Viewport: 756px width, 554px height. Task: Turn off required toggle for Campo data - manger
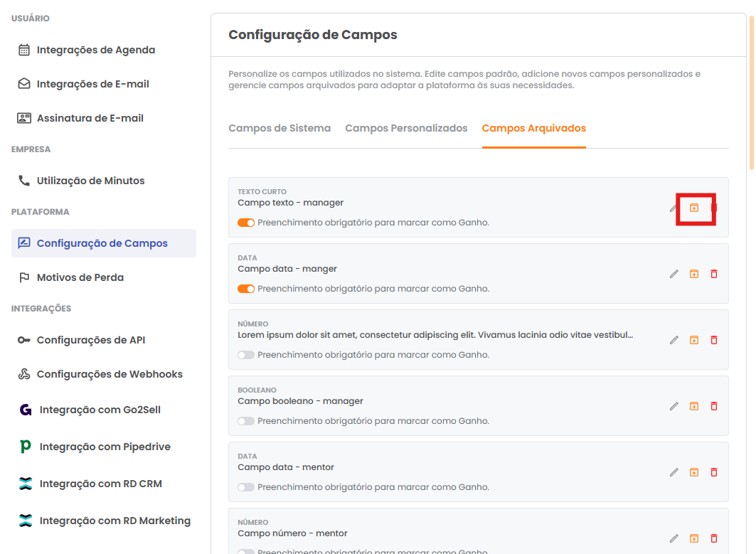[246, 289]
